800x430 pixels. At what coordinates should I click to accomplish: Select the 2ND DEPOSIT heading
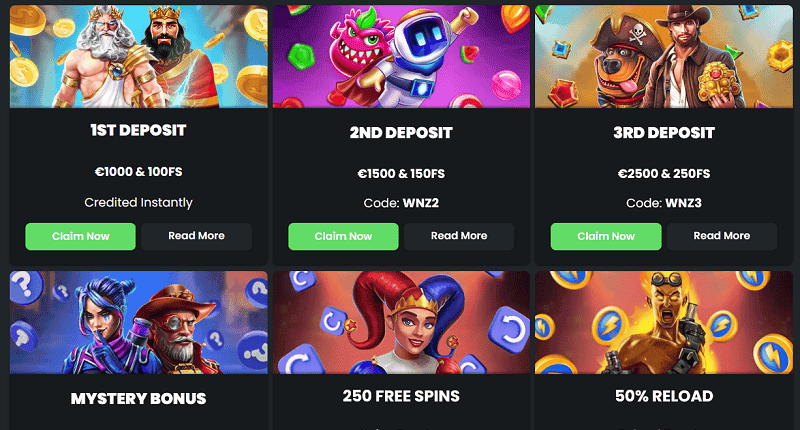401,133
